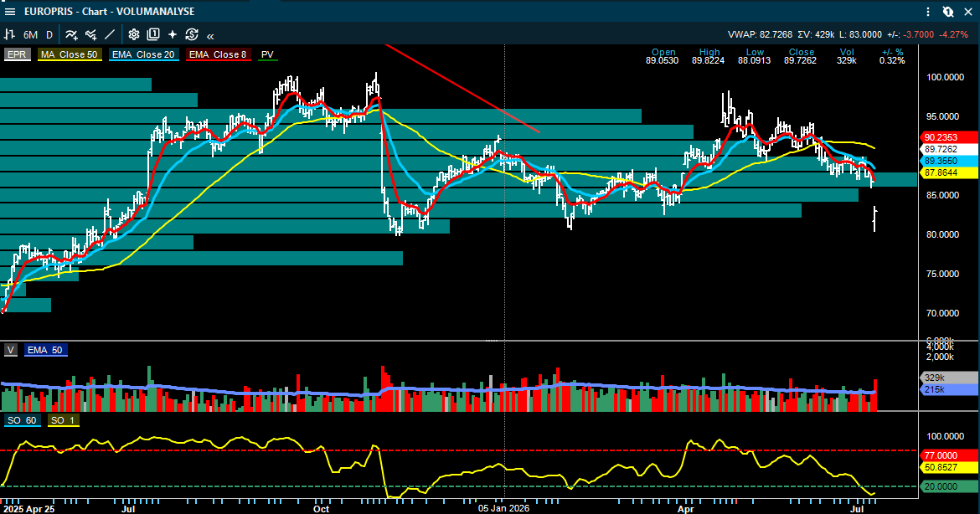Viewport: 980px width, 514px height.
Task: Toggle the MA Close 50 indicator label
Action: click(70, 54)
